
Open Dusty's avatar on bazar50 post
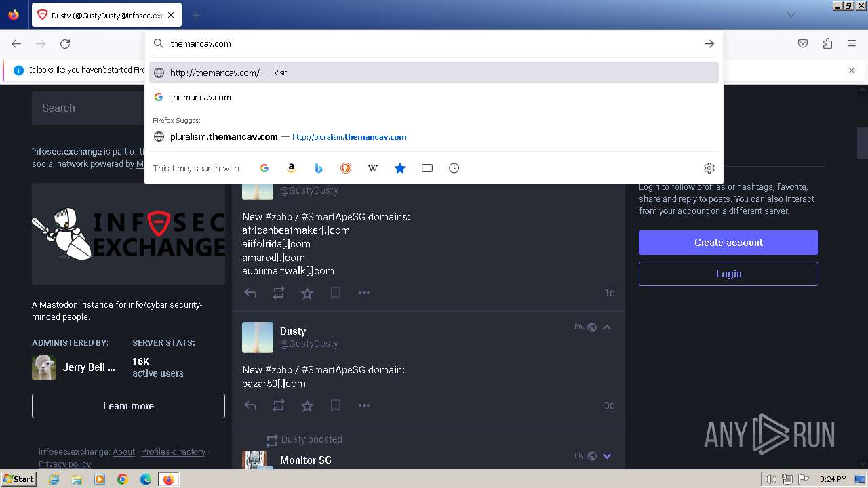coord(258,338)
